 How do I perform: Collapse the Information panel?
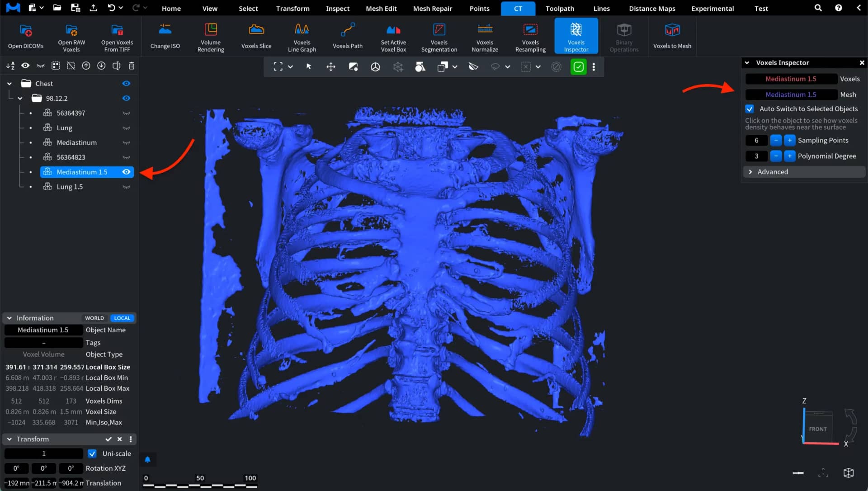pyautogui.click(x=9, y=318)
